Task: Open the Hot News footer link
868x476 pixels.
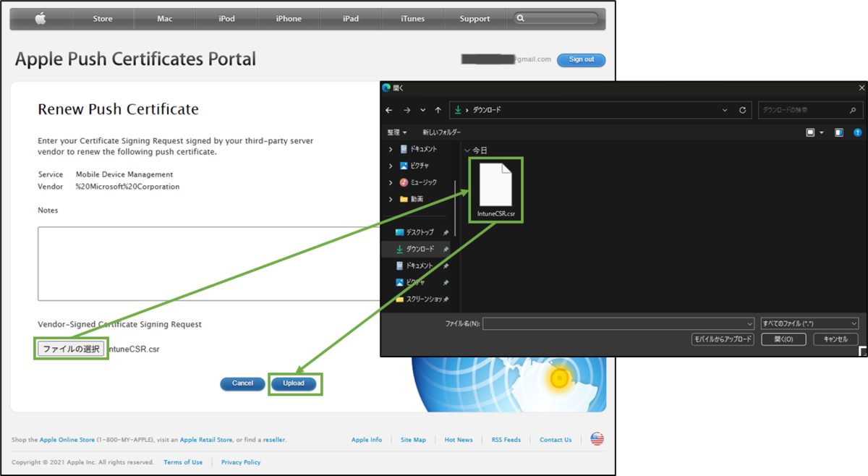Action: pos(459,440)
